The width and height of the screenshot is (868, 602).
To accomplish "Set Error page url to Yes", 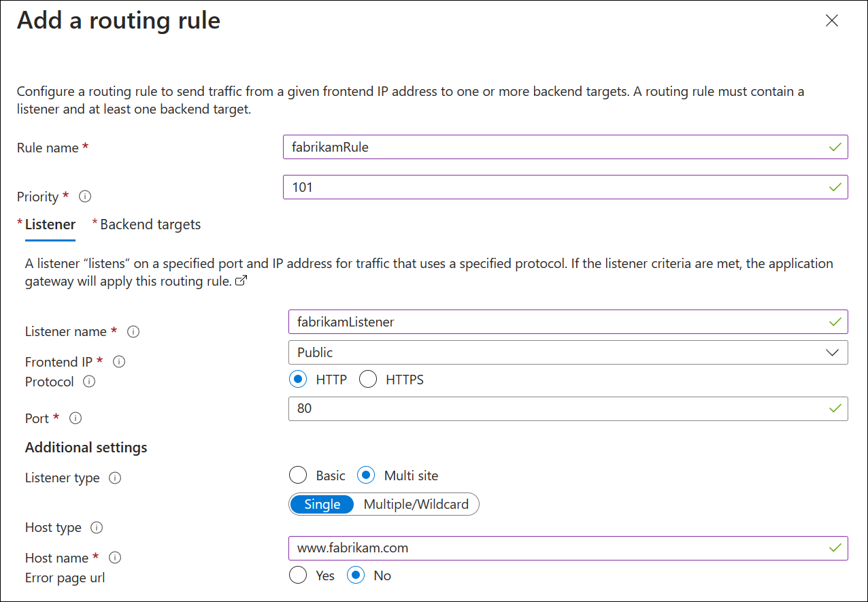I will point(298,575).
